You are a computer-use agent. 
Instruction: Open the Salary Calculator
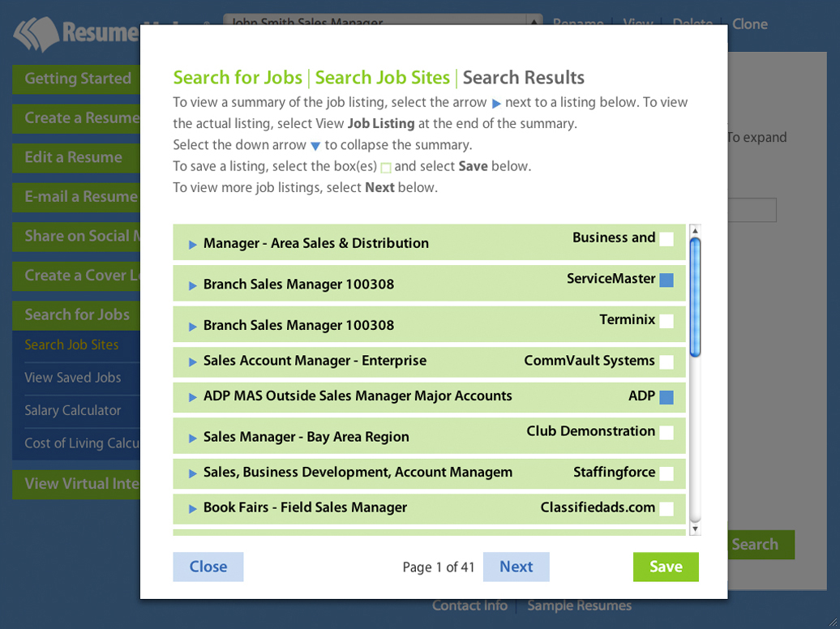pyautogui.click(x=73, y=410)
